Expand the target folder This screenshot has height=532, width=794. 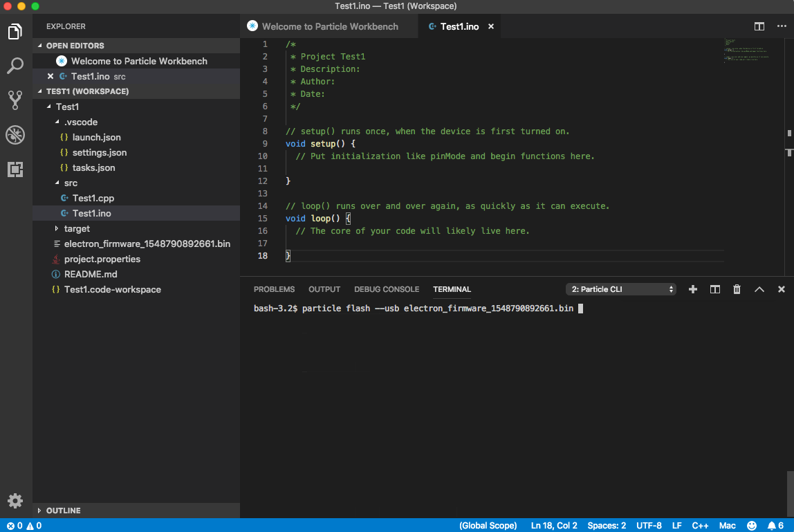coord(136,228)
